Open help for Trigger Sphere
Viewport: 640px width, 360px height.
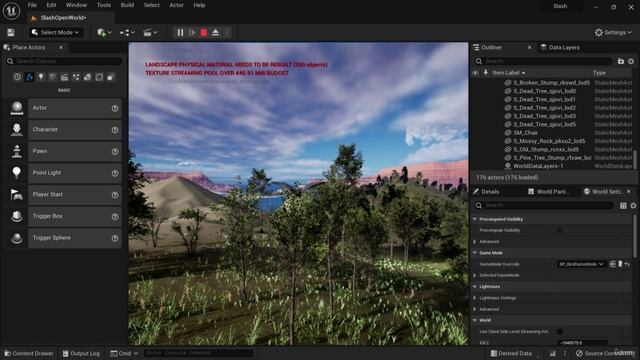tap(115, 238)
